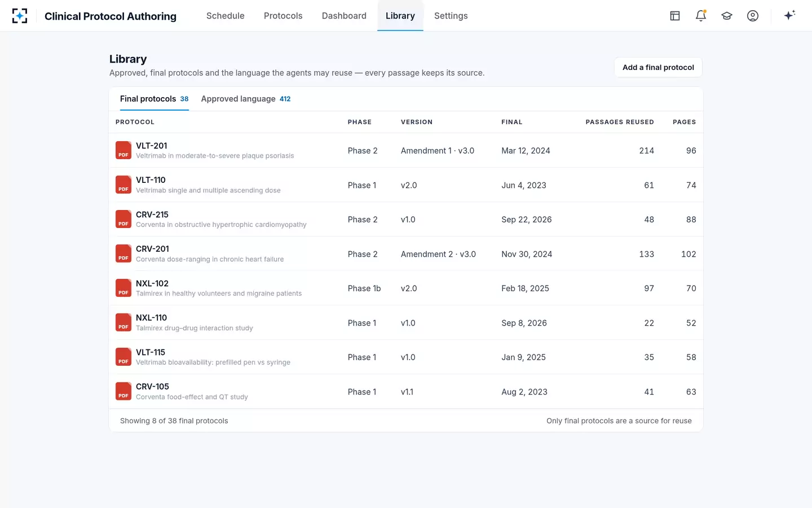
Task: Select the PDF icon for NXL-102
Action: [123, 288]
